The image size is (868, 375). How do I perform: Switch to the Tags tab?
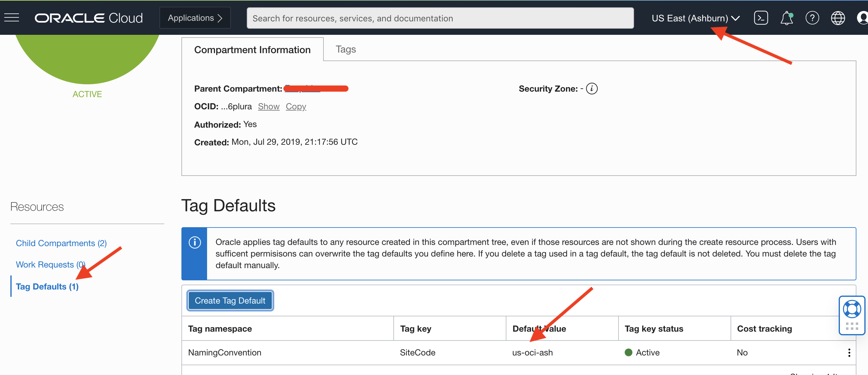pos(345,49)
